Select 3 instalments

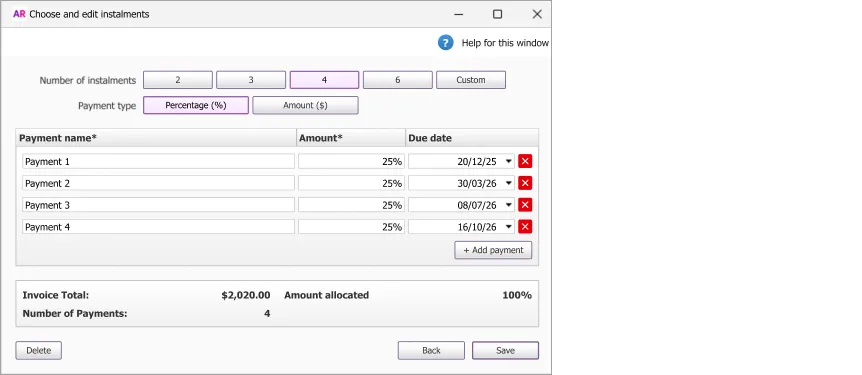(251, 80)
